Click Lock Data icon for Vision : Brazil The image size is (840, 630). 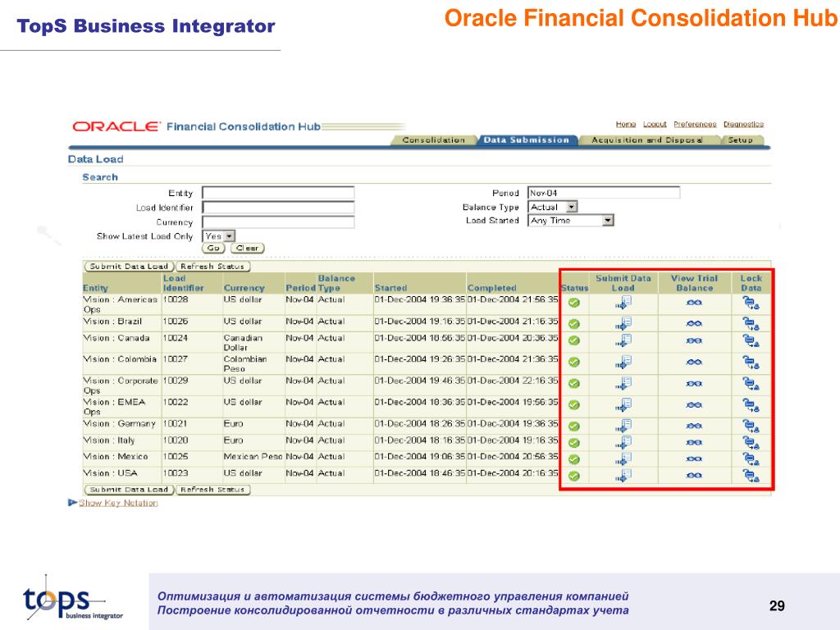(x=751, y=323)
